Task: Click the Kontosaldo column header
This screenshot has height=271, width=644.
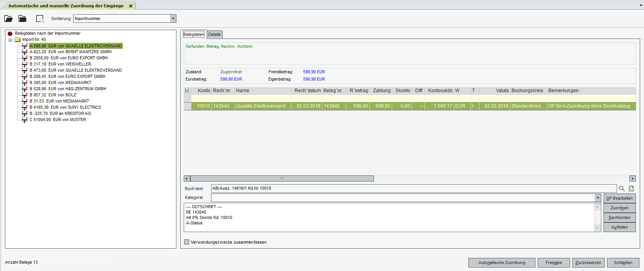Action: point(439,91)
